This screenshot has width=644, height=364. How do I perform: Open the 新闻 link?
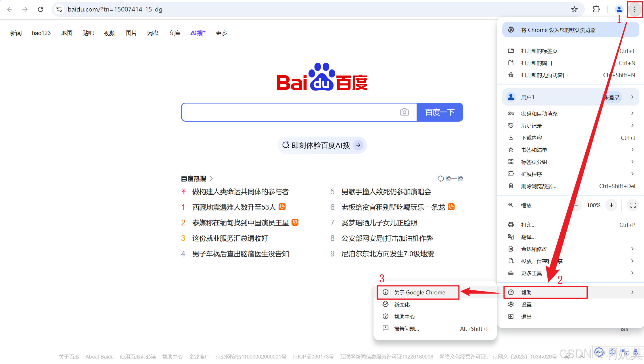[16, 33]
